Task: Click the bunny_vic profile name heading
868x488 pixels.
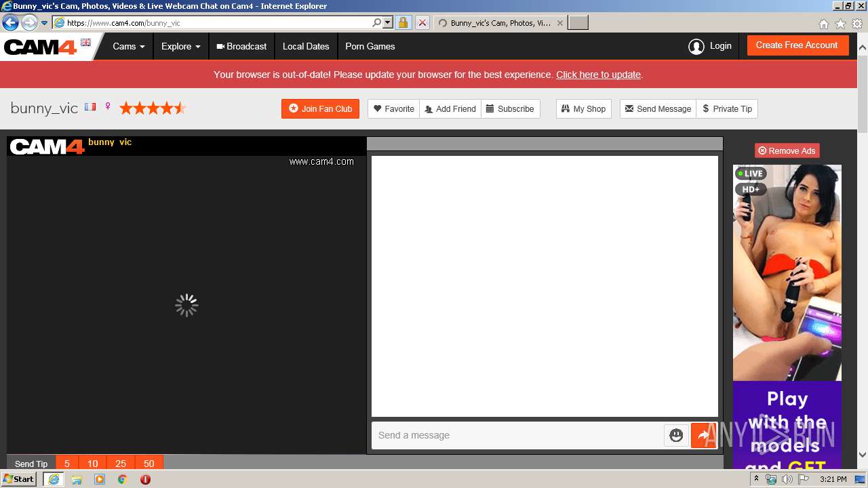Action: point(44,108)
